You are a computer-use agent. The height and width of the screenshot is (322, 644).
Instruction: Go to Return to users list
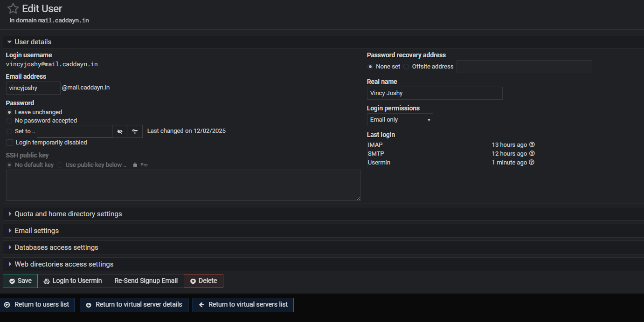coord(37,305)
